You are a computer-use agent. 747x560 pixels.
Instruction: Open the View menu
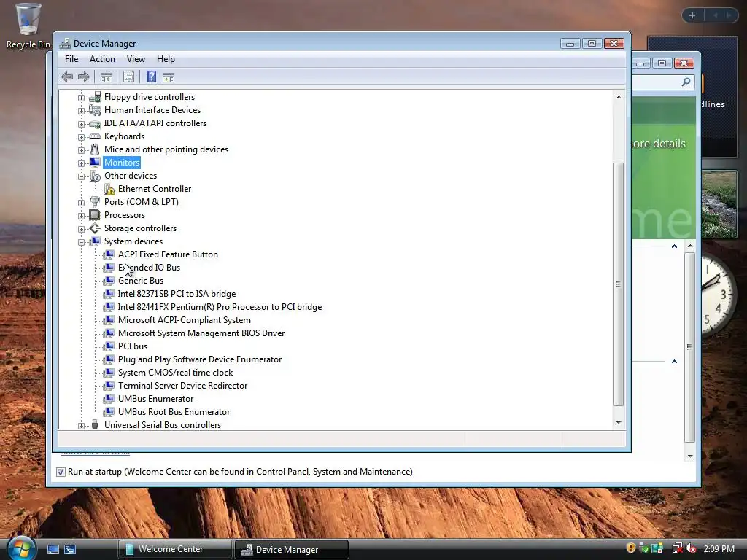point(136,59)
